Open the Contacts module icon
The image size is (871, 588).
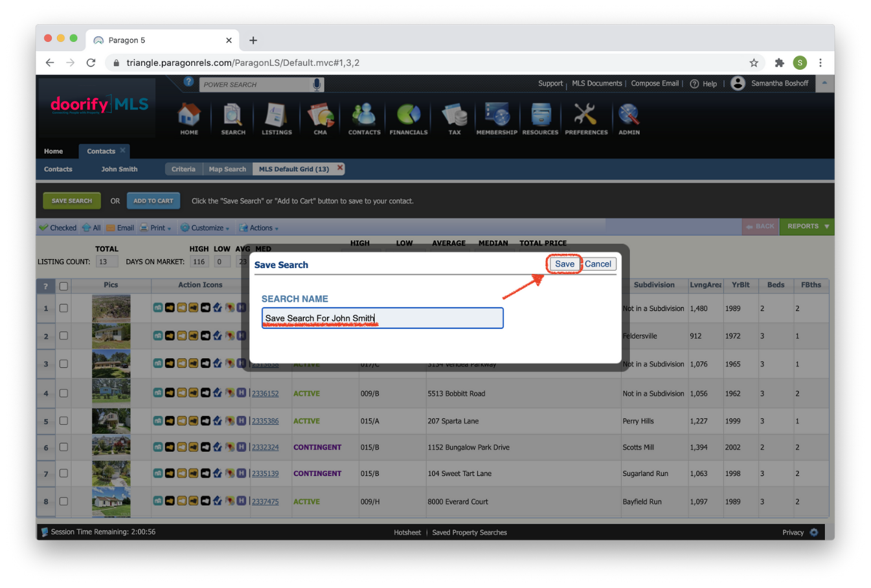pos(365,119)
